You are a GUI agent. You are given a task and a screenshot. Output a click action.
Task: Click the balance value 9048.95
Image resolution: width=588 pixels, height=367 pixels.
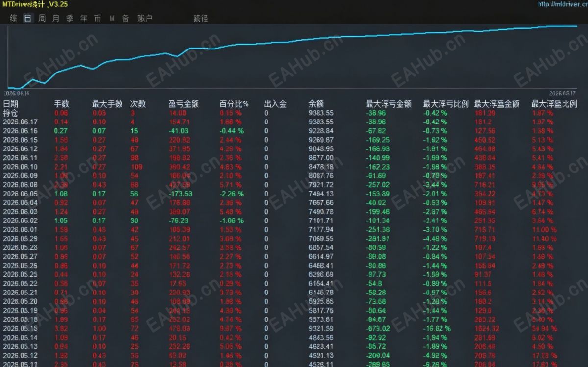(x=321, y=149)
